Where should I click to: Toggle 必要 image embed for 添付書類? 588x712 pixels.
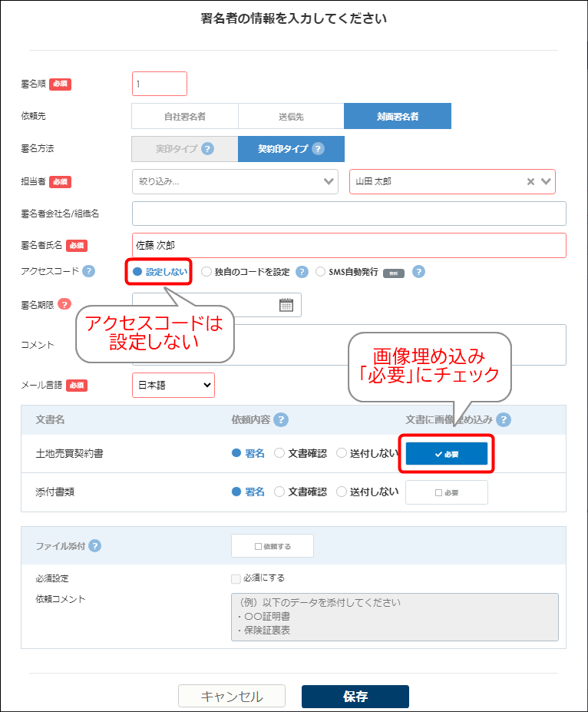click(x=447, y=492)
